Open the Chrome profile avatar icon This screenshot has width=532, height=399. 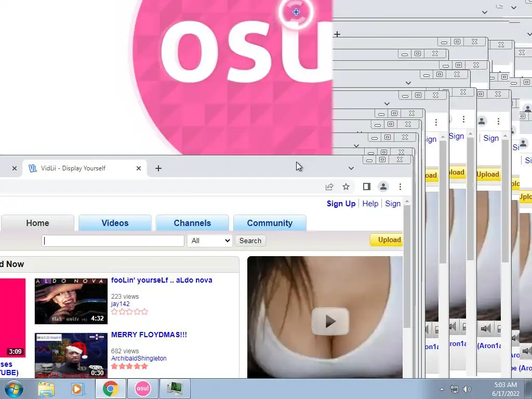click(x=383, y=187)
